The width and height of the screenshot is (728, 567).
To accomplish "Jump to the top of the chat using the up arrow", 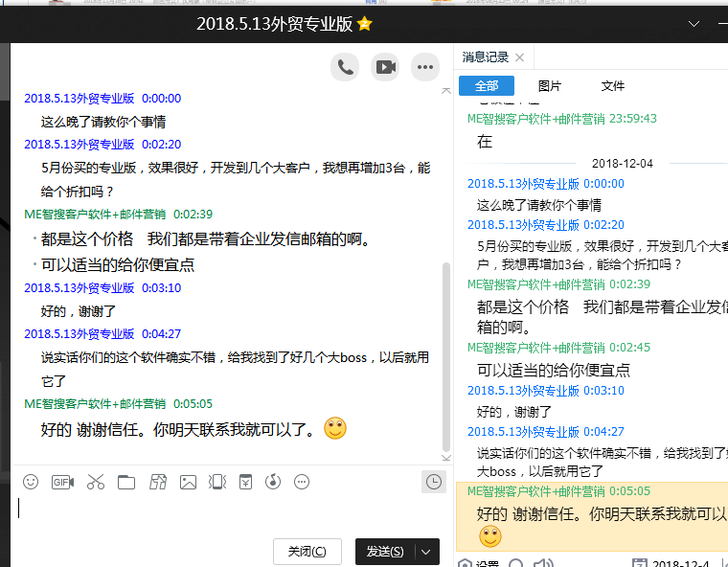I will 446,91.
